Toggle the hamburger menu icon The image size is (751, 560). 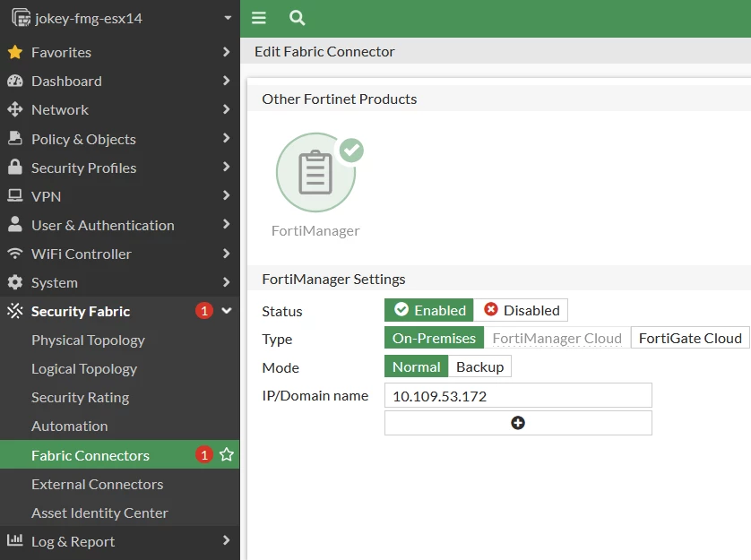[x=259, y=18]
